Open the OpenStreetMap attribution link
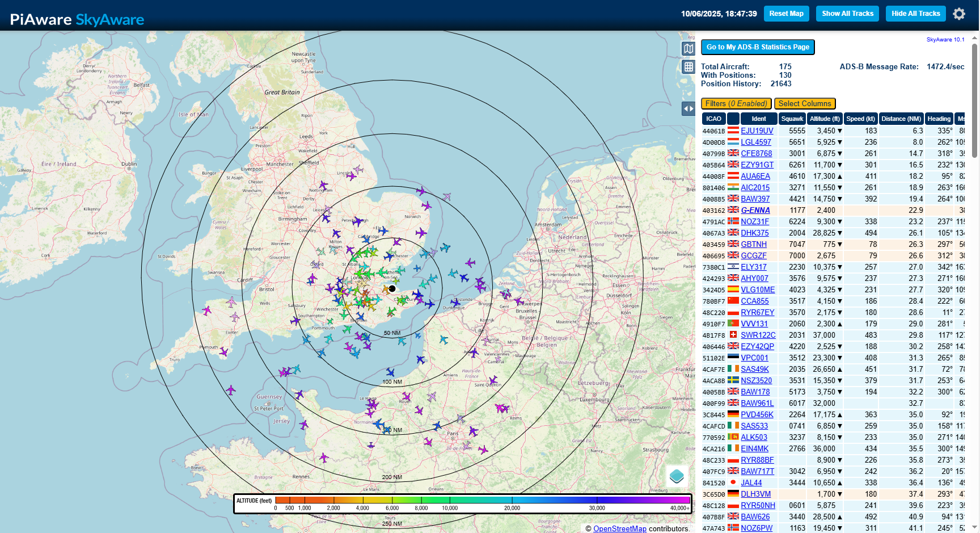The image size is (980, 533). [x=620, y=528]
